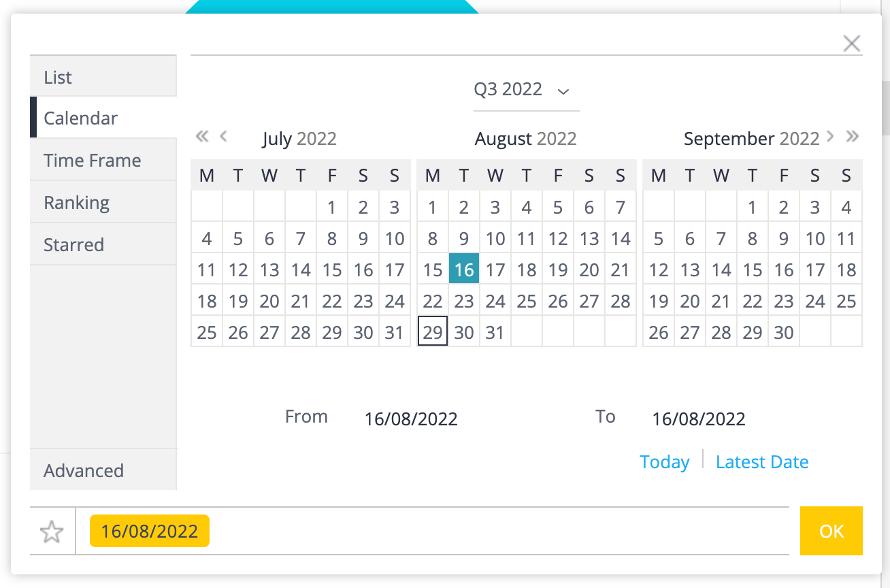Confirm selection with the OK button

[831, 531]
